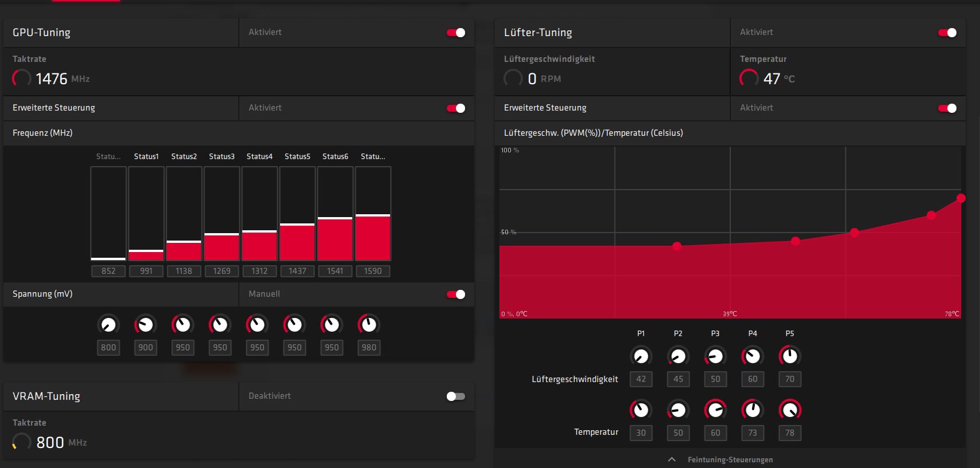Screen dimensions: 980x468
Task: Select the Status5 frequency bar
Action: point(297,214)
